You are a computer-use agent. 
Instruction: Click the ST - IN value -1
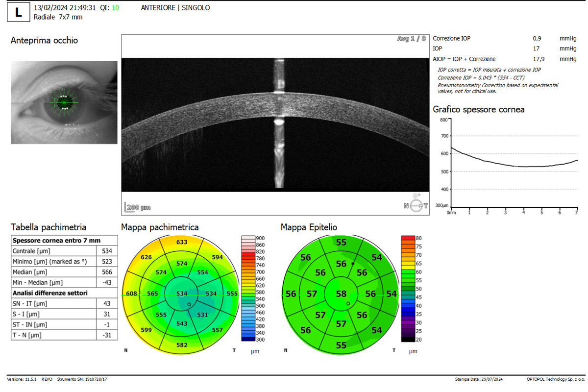107,325
